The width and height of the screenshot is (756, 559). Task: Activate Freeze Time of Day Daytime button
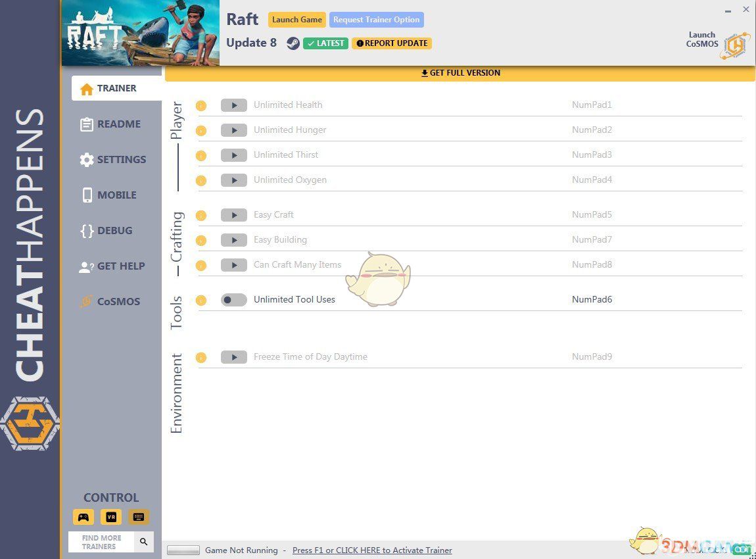tap(234, 357)
